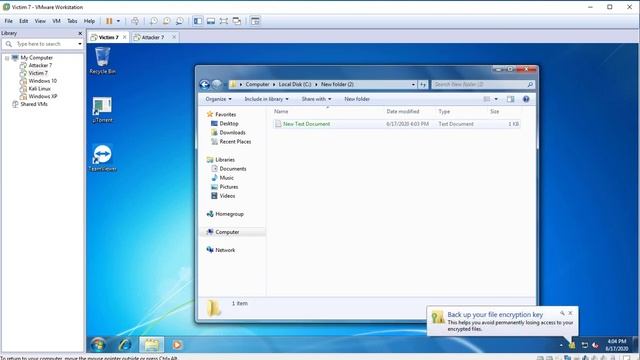Enter full screen mode icon
640x360 pixels.
[224, 21]
